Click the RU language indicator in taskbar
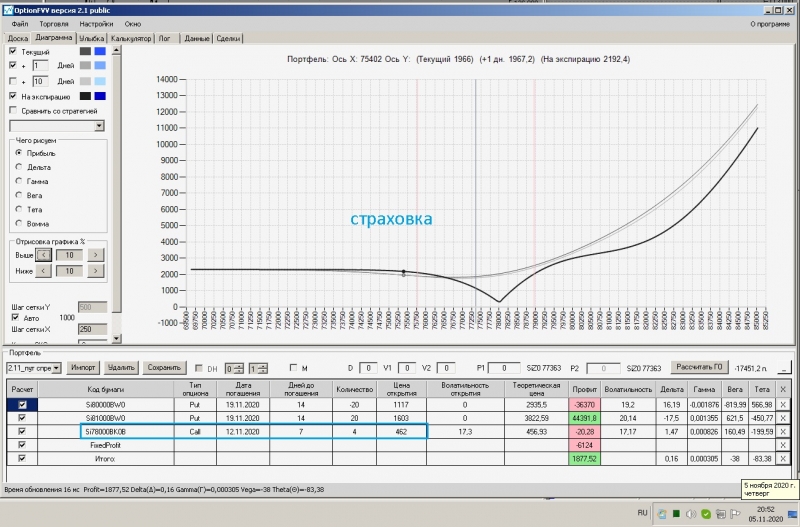 click(x=642, y=513)
